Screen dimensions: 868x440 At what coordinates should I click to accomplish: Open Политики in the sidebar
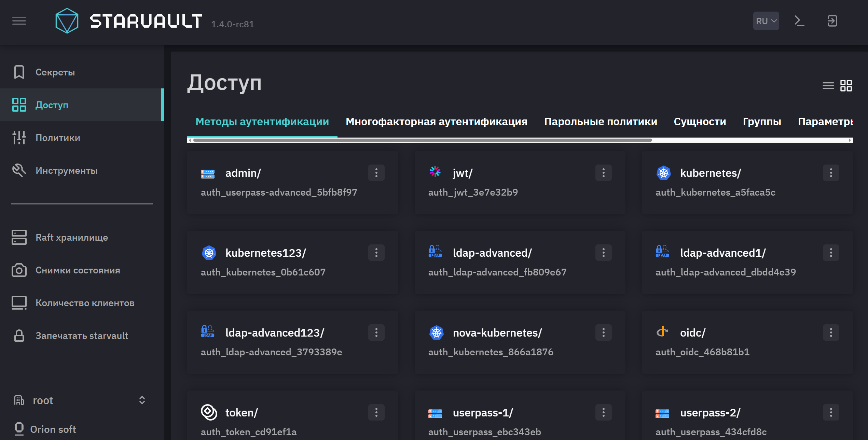(x=82, y=138)
